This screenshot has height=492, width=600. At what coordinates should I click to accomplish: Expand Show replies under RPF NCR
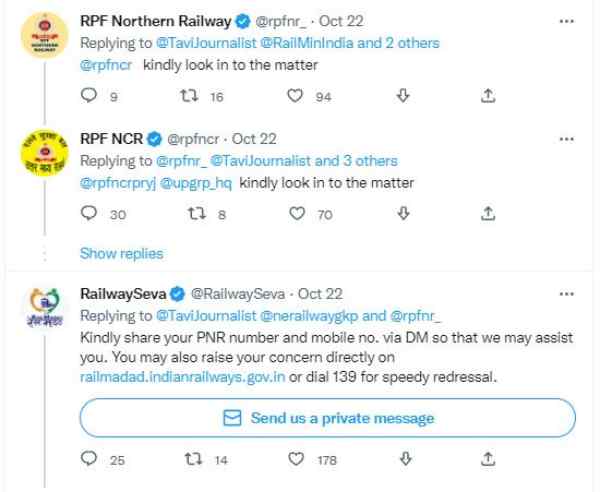[113, 253]
